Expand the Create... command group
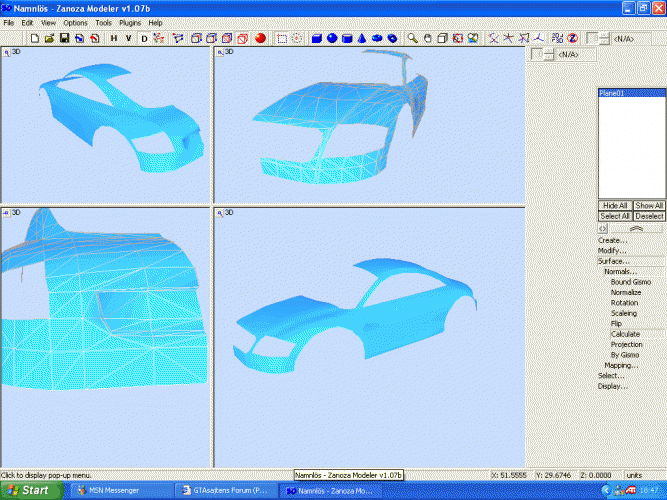The width and height of the screenshot is (667, 500). pos(612,240)
